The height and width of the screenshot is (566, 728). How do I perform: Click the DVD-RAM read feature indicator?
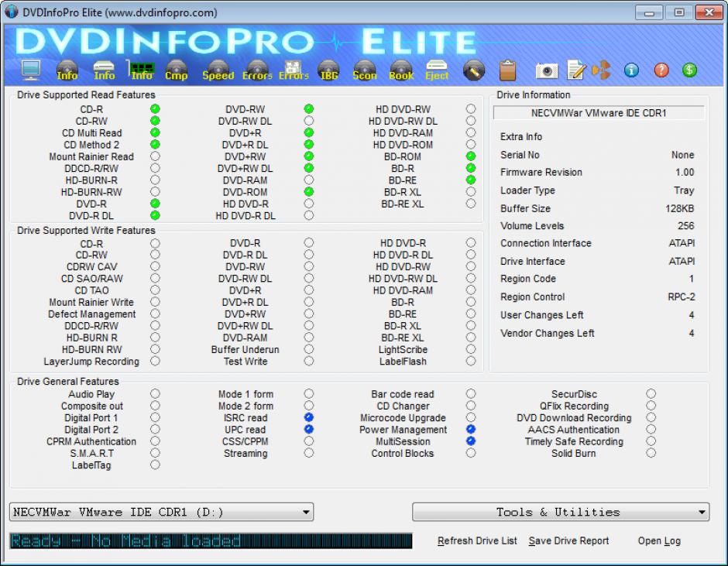(x=309, y=180)
